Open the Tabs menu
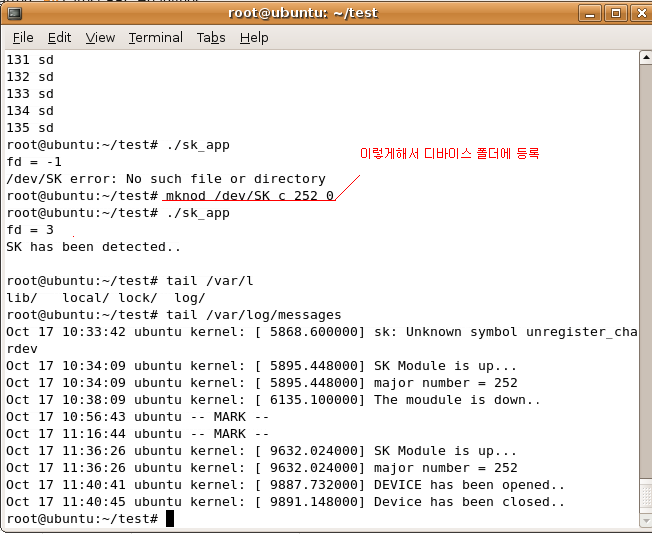This screenshot has width=652, height=534. pyautogui.click(x=211, y=38)
